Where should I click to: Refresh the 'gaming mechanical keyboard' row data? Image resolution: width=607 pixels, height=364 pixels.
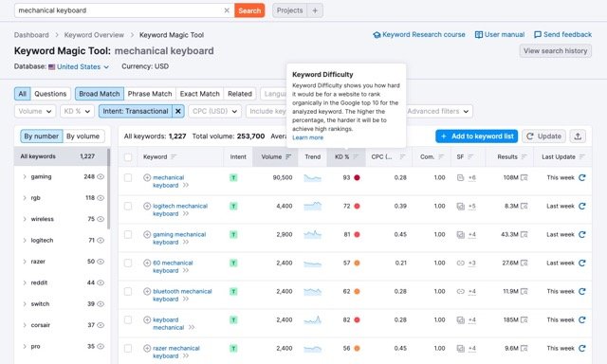[x=581, y=234]
